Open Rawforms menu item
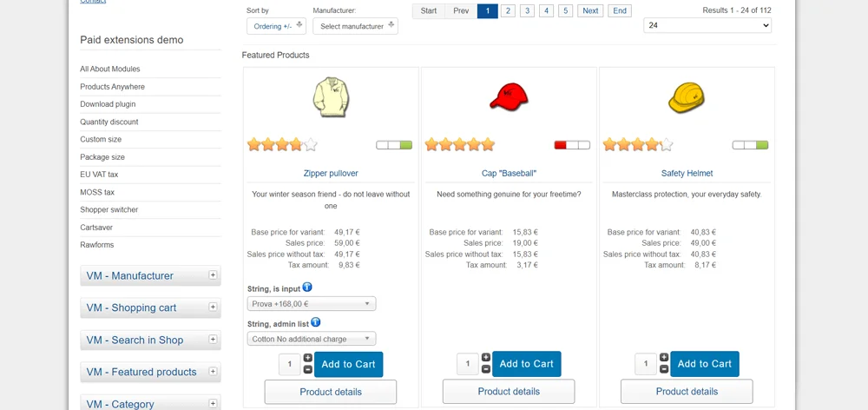The width and height of the screenshot is (868, 410). point(97,245)
